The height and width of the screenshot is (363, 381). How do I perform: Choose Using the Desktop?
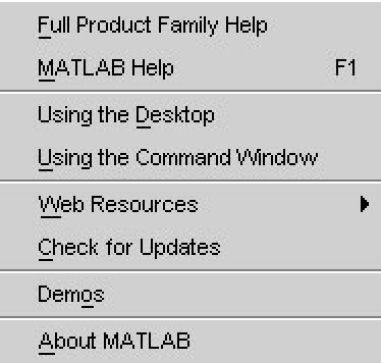tap(190, 115)
